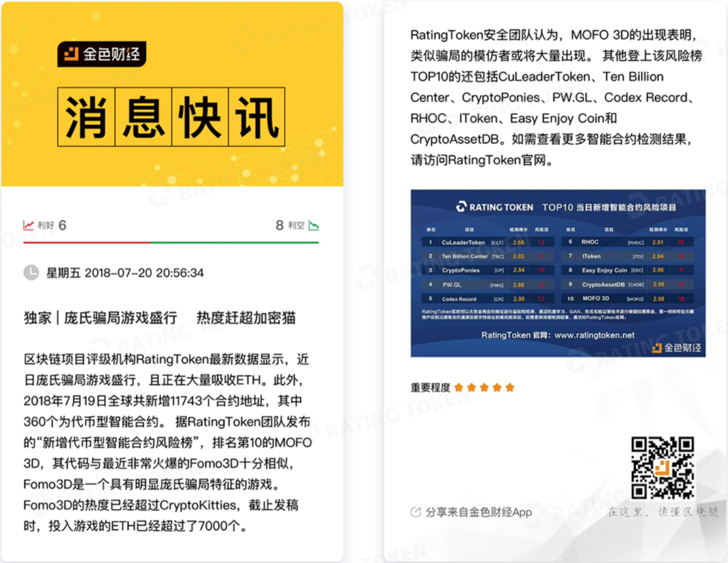Click the timestamp 星期五 2018-07-20 20:56:34
This screenshot has width=728, height=563.
pos(125,273)
